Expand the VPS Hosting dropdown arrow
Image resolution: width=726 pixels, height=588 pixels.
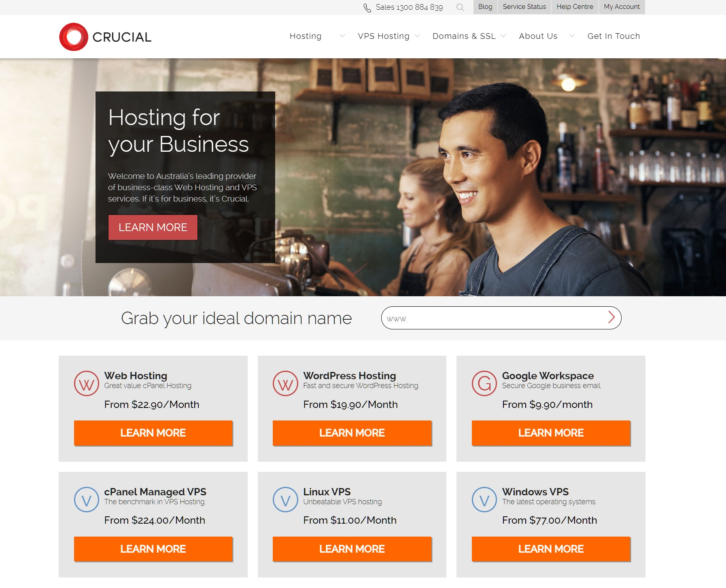point(417,36)
